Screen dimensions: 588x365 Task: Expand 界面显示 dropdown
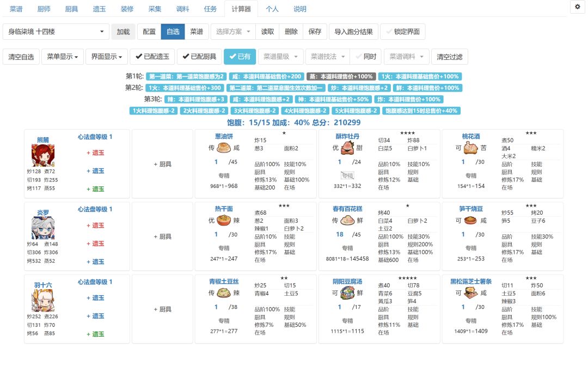point(107,57)
